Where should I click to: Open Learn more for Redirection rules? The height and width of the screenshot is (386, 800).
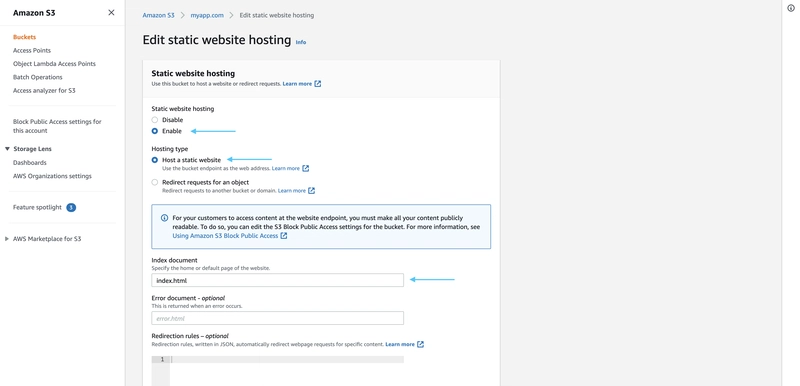(x=400, y=344)
